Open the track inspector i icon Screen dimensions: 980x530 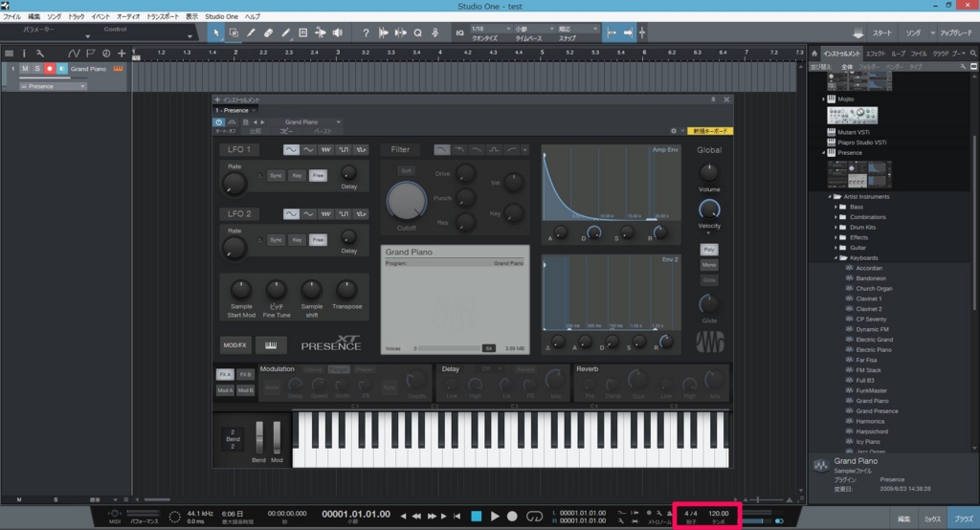(x=24, y=54)
